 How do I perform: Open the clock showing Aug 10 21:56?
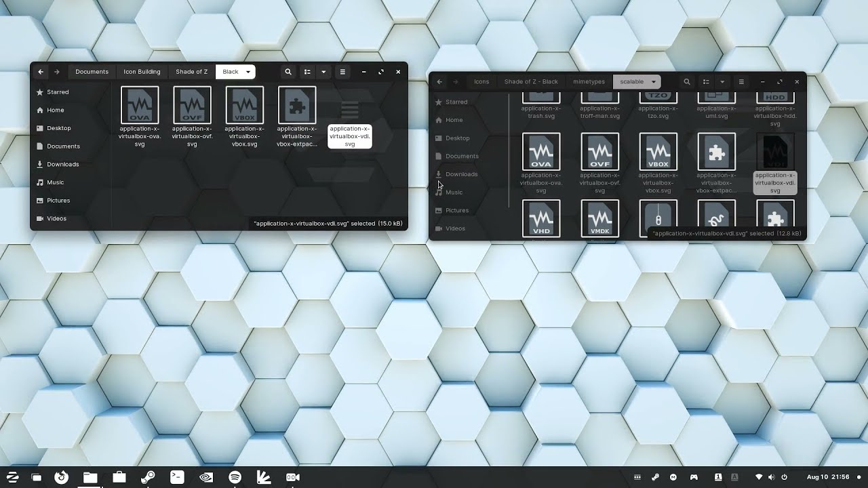pos(828,477)
